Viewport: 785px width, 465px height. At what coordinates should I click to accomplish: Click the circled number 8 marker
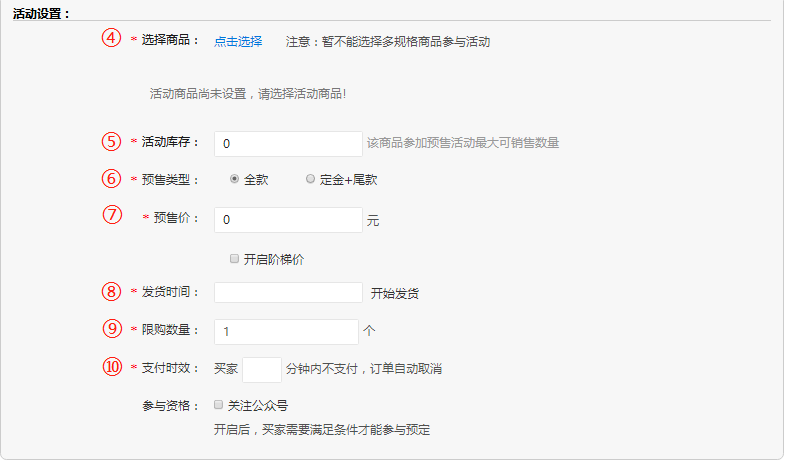point(111,291)
